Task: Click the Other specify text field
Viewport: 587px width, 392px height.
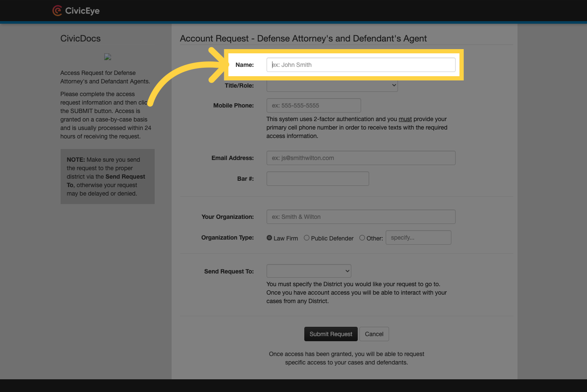Action: (x=418, y=237)
